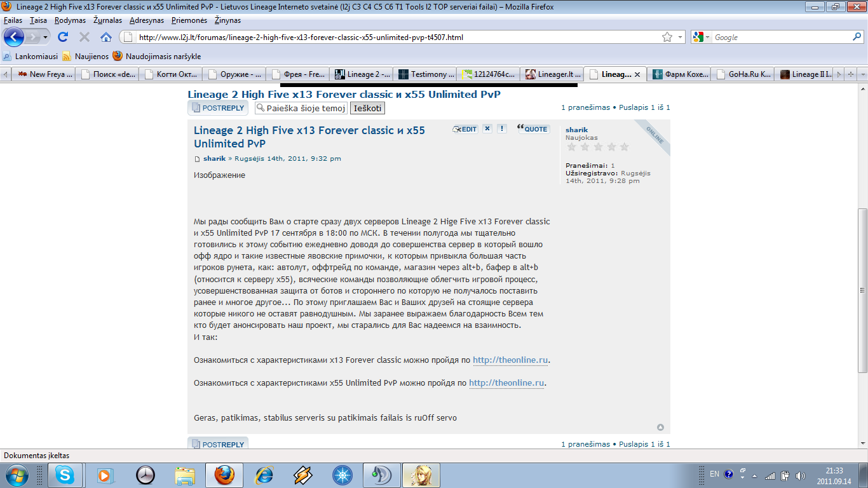
Task: Switch to the New Freya tab
Action: coord(43,74)
